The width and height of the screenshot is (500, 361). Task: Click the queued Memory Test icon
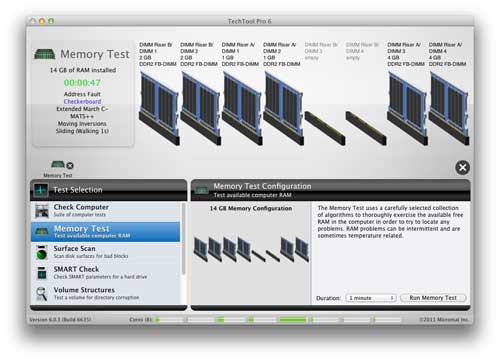pyautogui.click(x=58, y=165)
